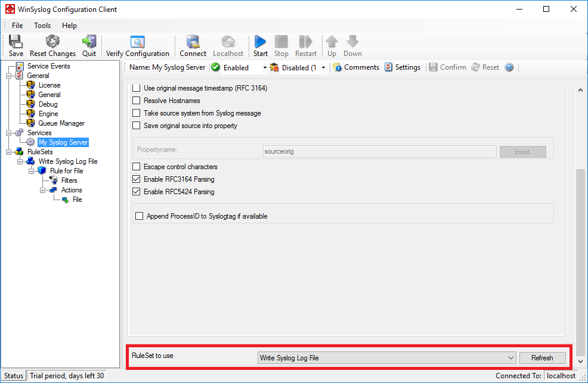Enable Resolve Hostnames checkbox
Screen dimensions: 588x383
[x=137, y=100]
